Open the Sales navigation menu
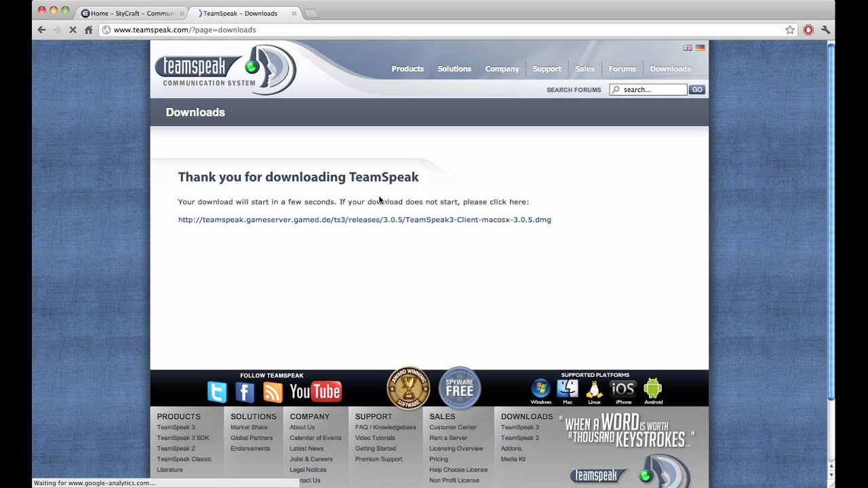 [585, 69]
